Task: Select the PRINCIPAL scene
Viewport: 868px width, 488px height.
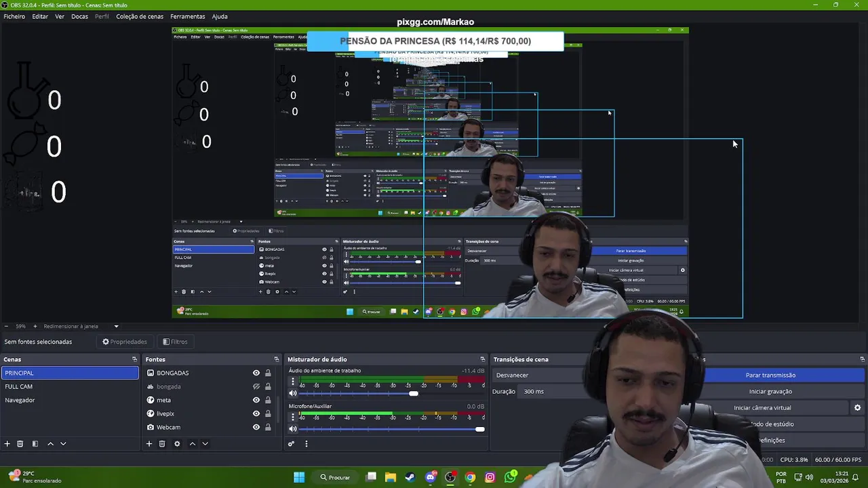Action: [70, 373]
